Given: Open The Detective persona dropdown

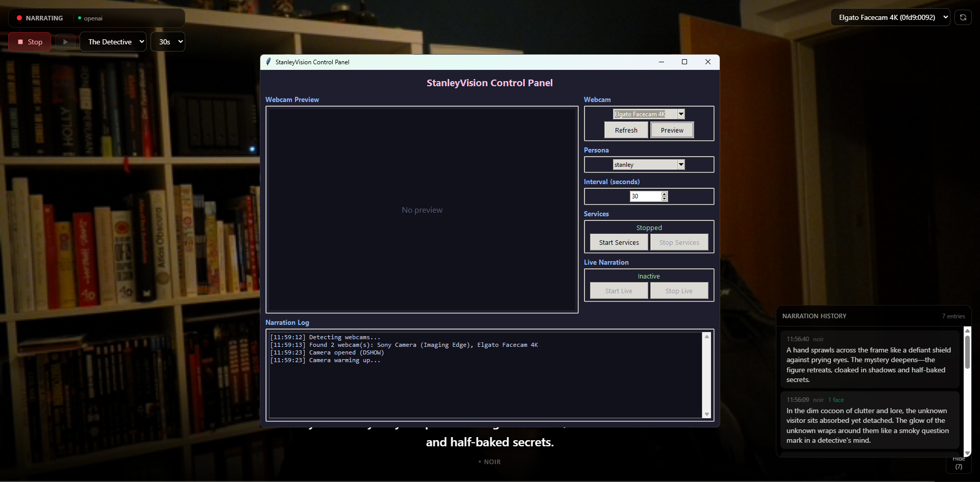Looking at the screenshot, I should pos(113,42).
